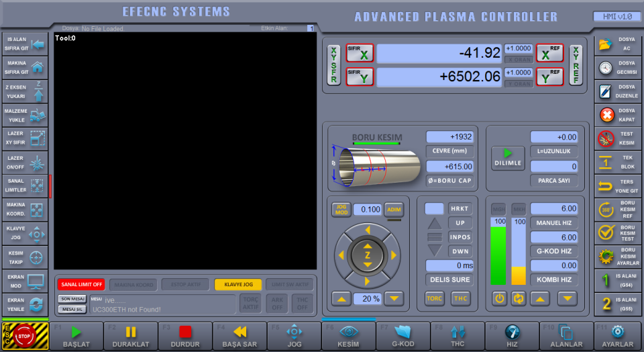644x352 pixels.
Task: Reference X axis with REF X
Action: 550,53
